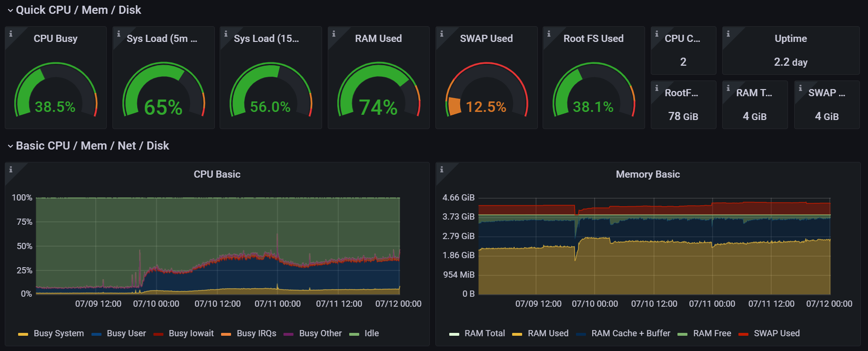Collapse Basic CPU / Mem / Net / Disk row

[x=92, y=146]
